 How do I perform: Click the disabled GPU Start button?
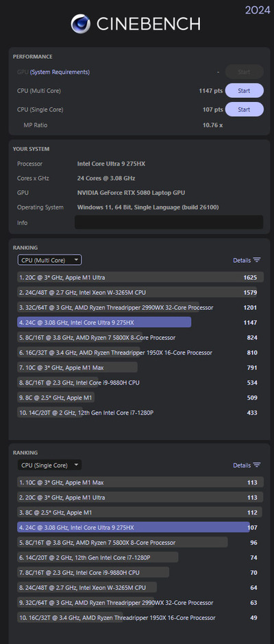tap(244, 72)
